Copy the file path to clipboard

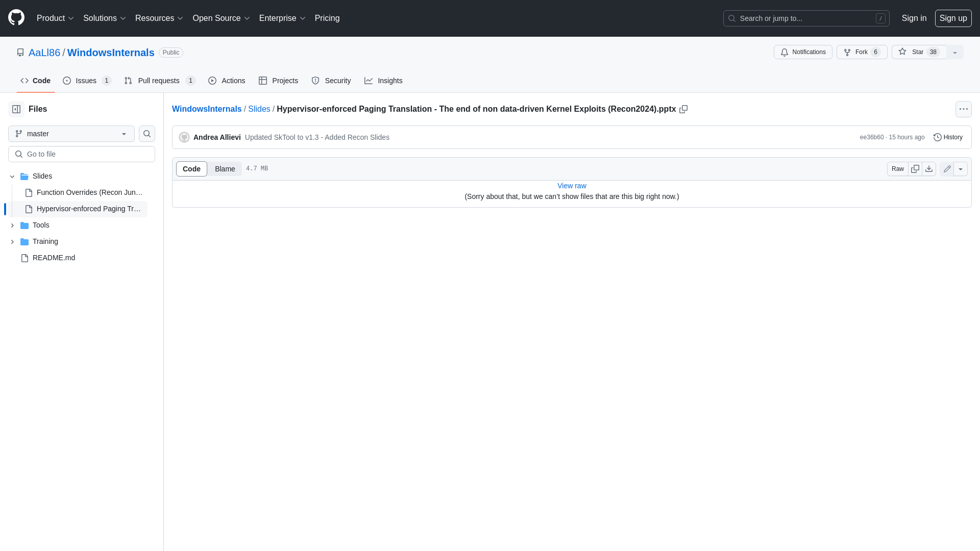click(x=683, y=109)
